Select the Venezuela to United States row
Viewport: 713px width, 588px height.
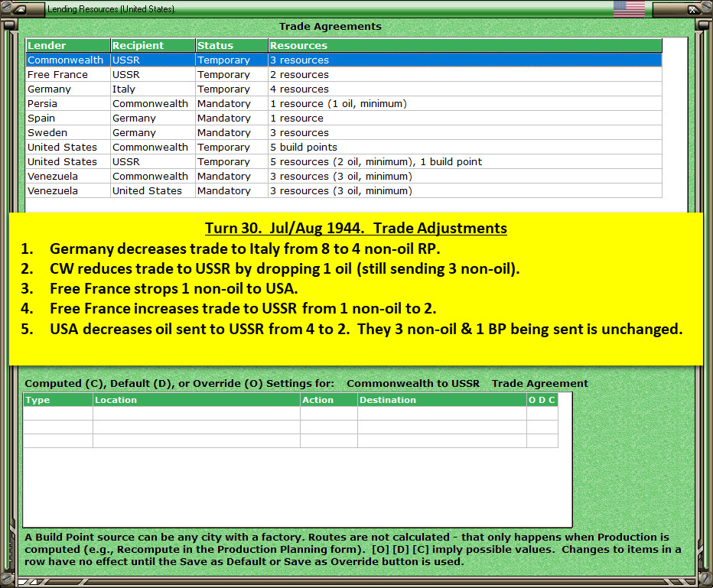point(343,191)
